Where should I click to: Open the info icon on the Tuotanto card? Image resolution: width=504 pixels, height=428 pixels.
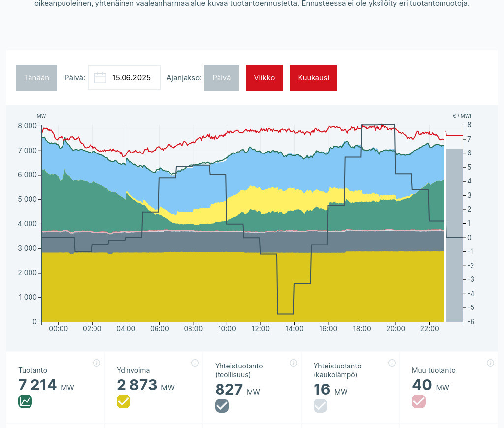point(96,363)
